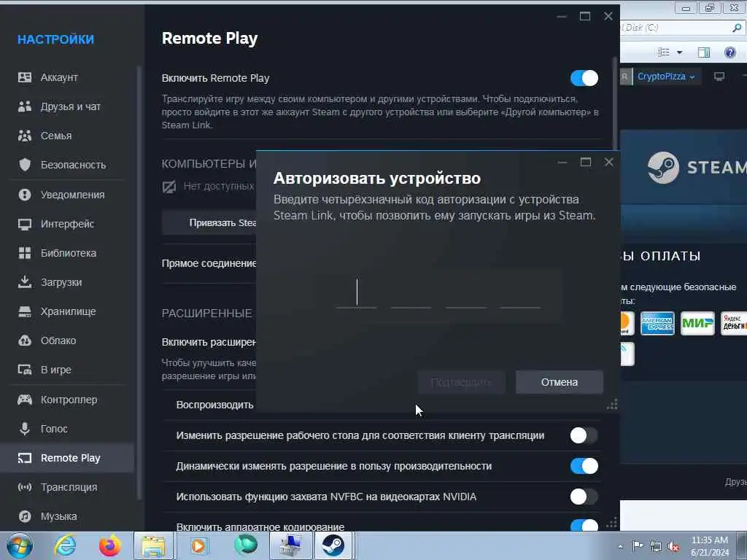747x560 pixels.
Task: Open Контроллер gamepad icon
Action: coord(25,400)
